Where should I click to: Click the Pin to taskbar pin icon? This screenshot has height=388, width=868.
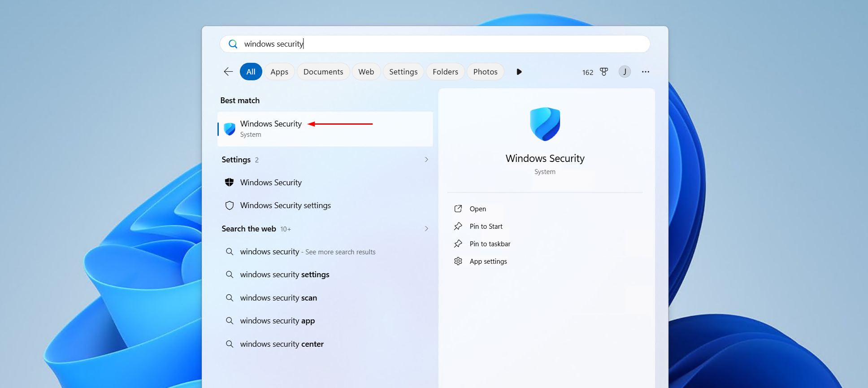point(458,244)
